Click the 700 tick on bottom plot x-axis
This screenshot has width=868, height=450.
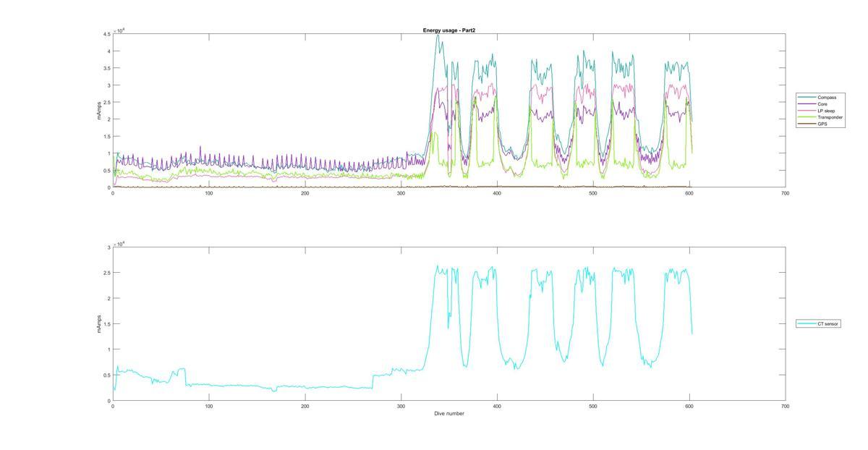(785, 407)
